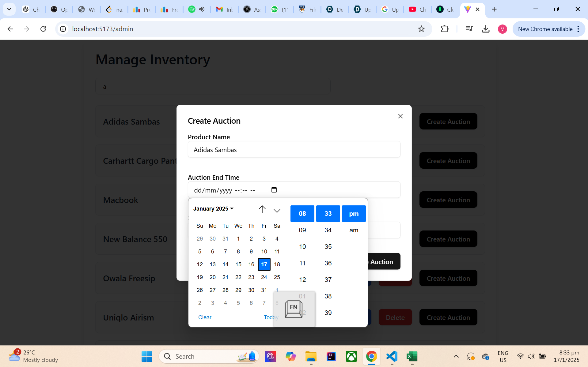Submit the dialog's Auction button
Screen dimensions: 588x367
[x=384, y=262]
